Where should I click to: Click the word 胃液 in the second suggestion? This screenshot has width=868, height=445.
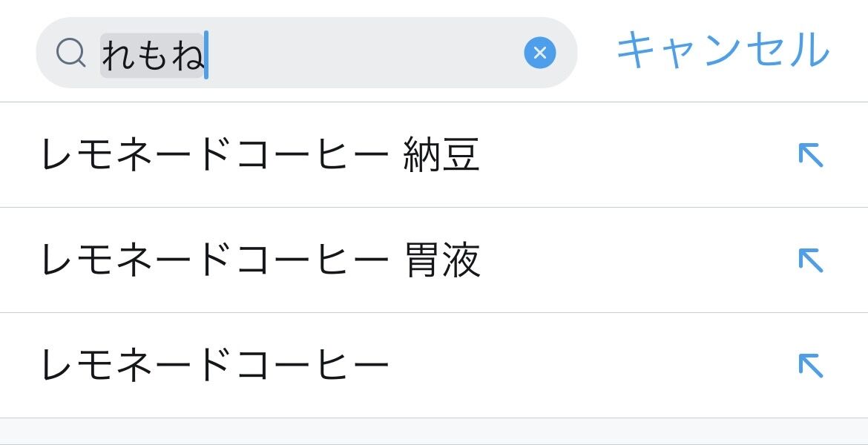point(443,261)
